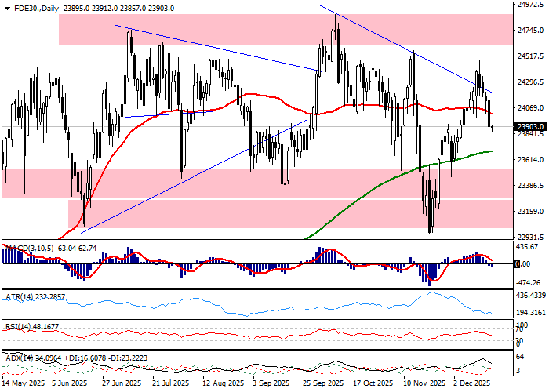Click the 2 Dec 2025 date label

coord(471,384)
